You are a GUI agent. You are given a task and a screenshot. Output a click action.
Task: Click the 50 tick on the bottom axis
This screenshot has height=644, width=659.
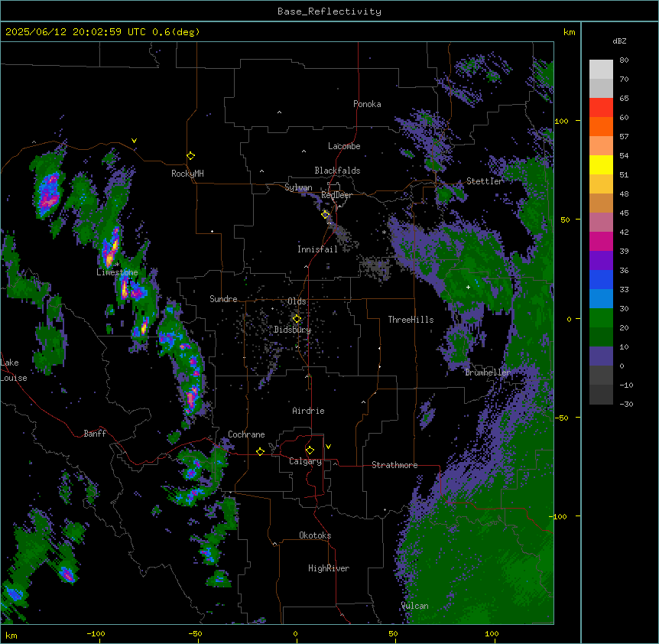point(393,633)
